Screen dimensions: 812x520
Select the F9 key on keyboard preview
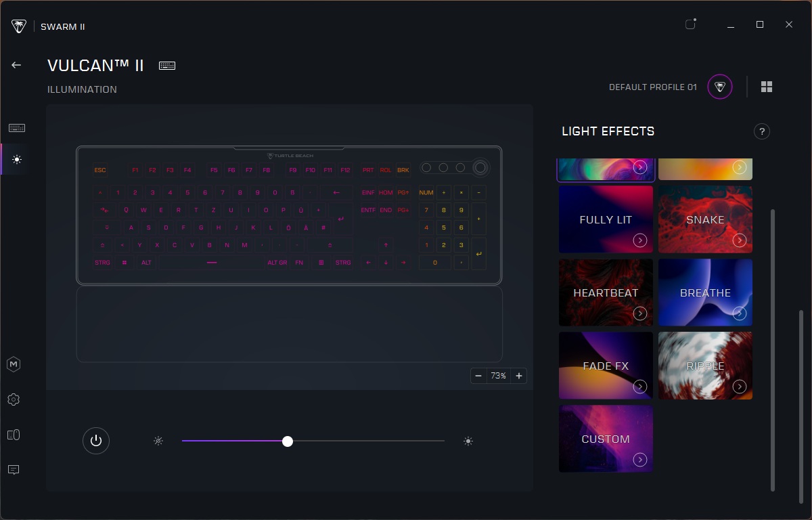tap(293, 170)
